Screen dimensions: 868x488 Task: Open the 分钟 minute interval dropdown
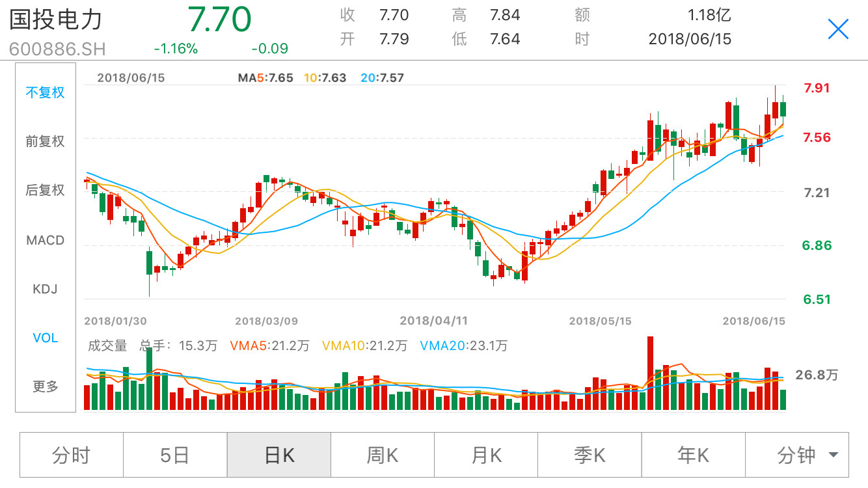pyautogui.click(x=797, y=455)
